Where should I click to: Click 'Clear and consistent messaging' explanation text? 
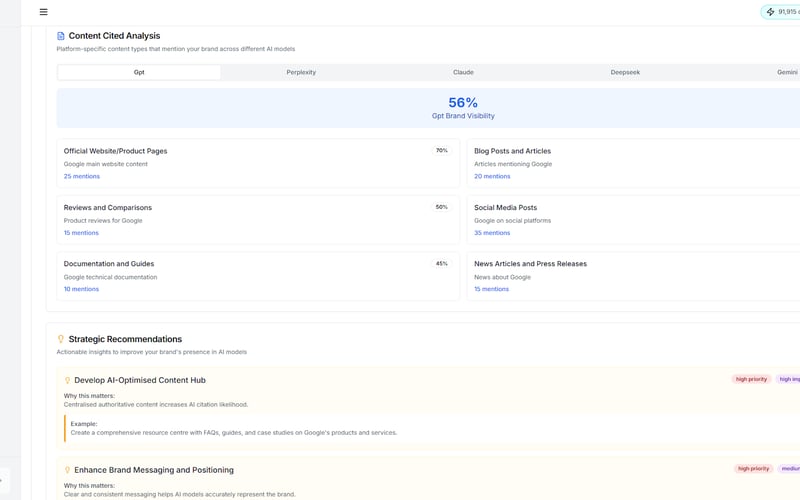(x=180, y=494)
